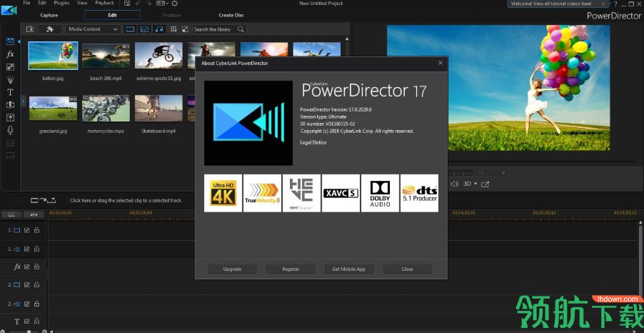Open the Audio Mixing Room sidebar icon
The width and height of the screenshot is (644, 333).
pos(10,118)
